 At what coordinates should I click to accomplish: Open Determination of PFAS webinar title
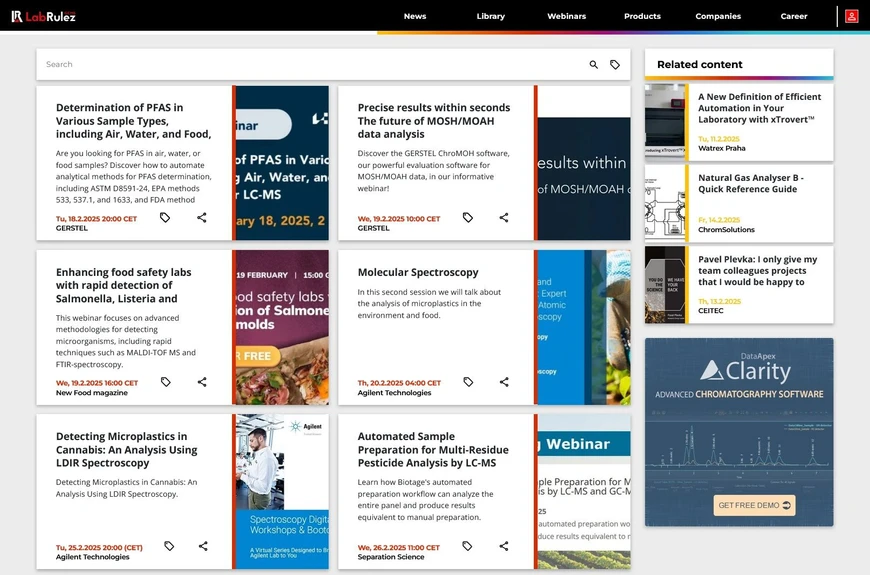[x=134, y=121]
